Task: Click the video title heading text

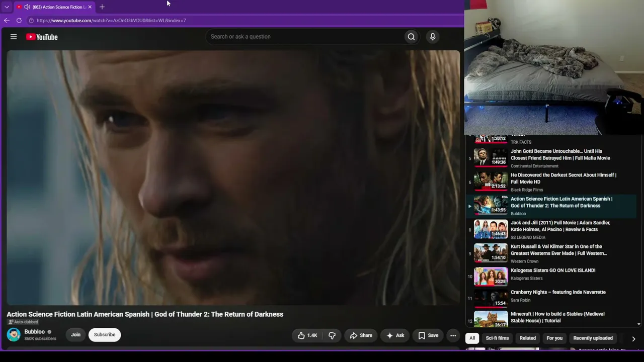Action: coord(145,314)
